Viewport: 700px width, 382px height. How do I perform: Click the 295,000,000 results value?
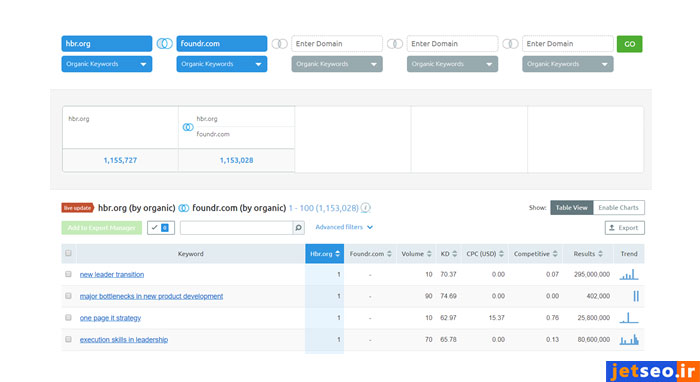(x=592, y=274)
